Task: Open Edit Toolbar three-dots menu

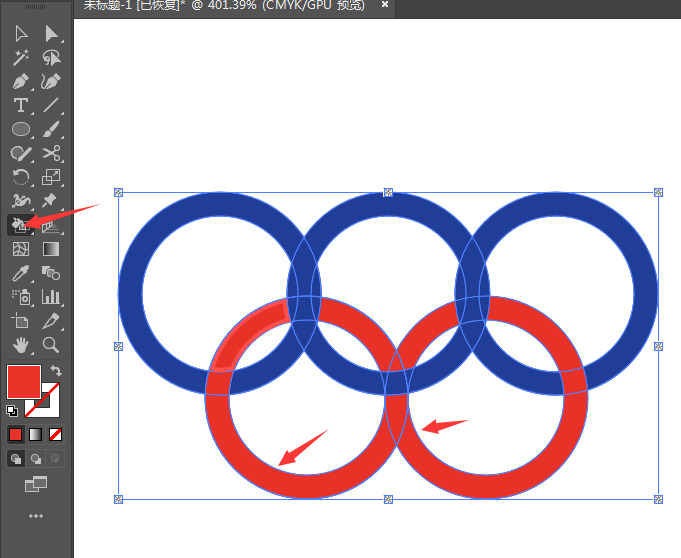Action: [36, 516]
